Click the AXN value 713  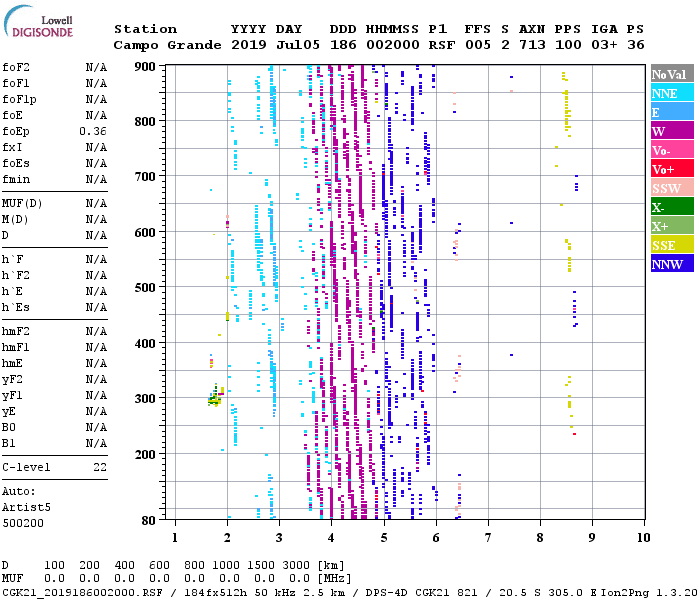(x=532, y=45)
